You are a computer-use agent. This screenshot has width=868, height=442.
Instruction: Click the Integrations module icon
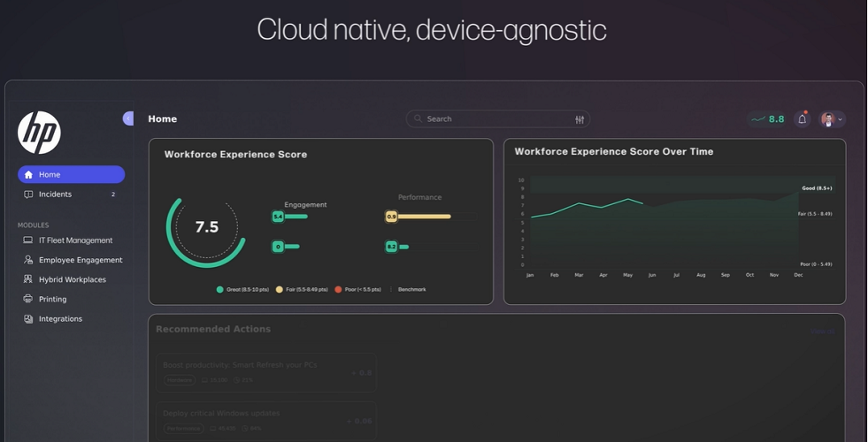click(x=28, y=319)
